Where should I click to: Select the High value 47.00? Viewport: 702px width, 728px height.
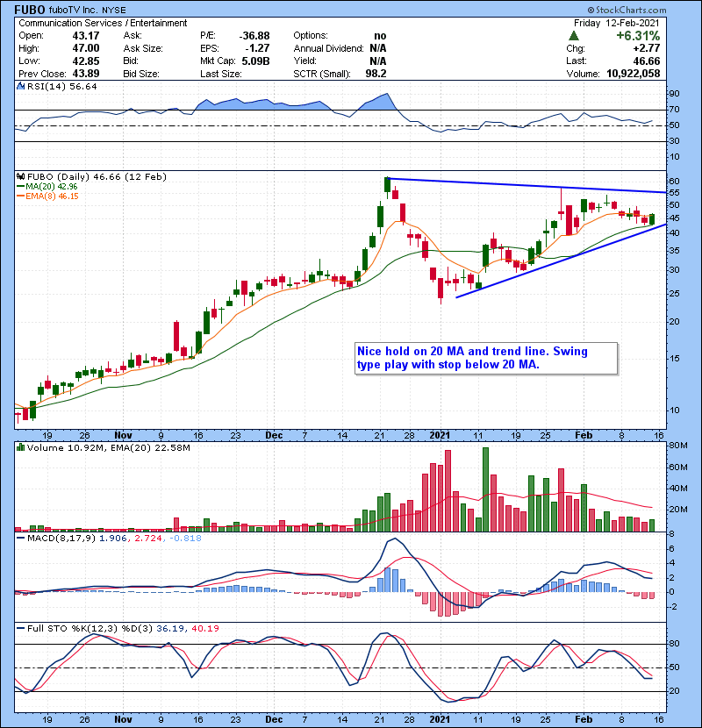(x=86, y=48)
